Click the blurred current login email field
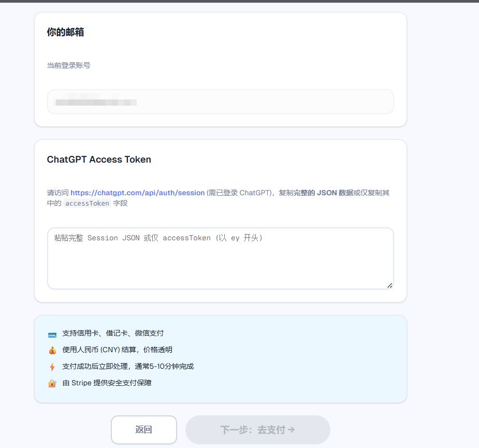The height and width of the screenshot is (448, 479). 220,102
